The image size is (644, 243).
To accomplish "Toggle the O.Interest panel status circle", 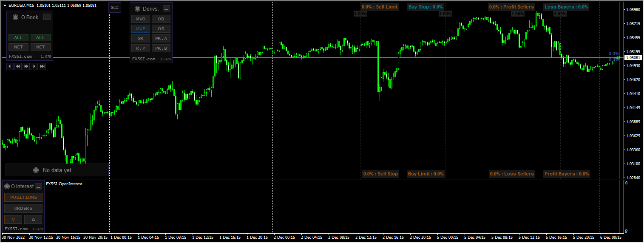I will 7,186.
